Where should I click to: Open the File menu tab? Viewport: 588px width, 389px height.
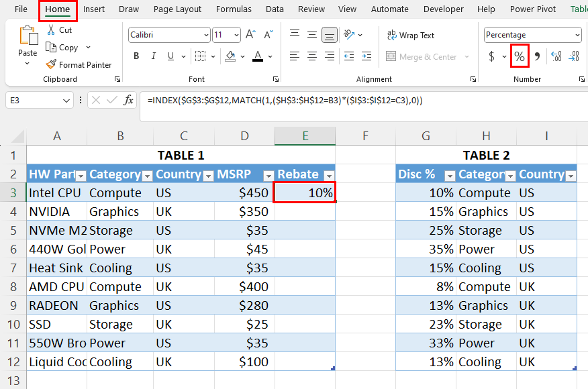[x=21, y=9]
